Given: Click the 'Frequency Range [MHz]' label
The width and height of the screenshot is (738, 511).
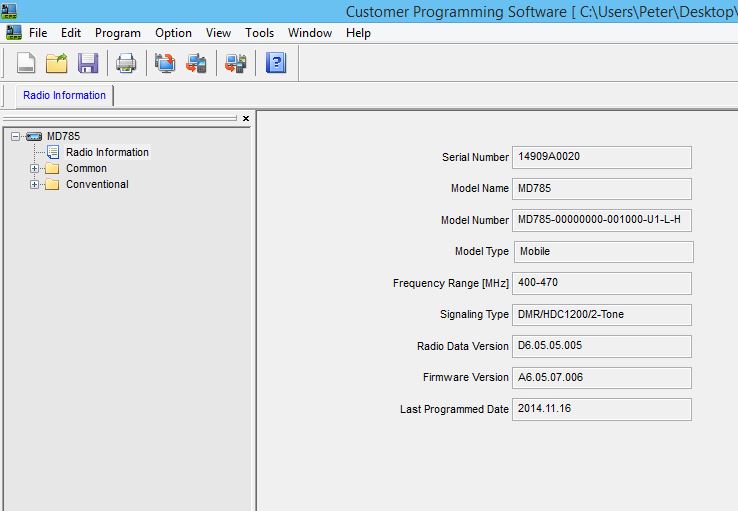Looking at the screenshot, I should tap(451, 283).
